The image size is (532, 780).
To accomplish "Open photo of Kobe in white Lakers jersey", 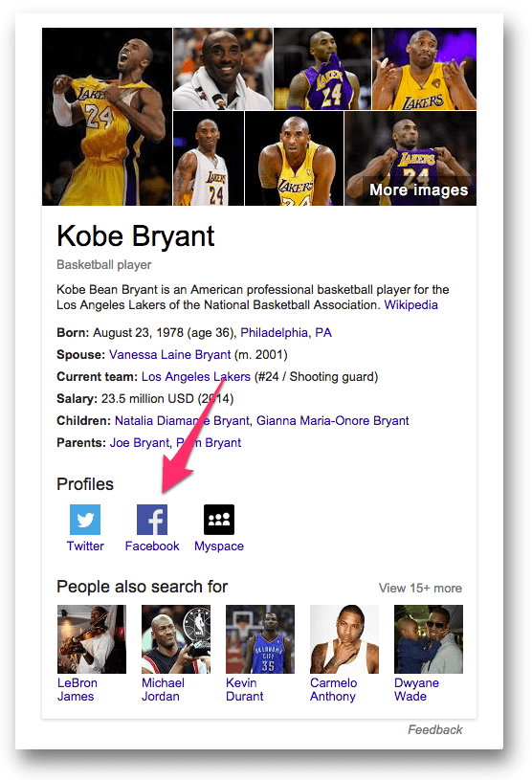I will (x=209, y=158).
